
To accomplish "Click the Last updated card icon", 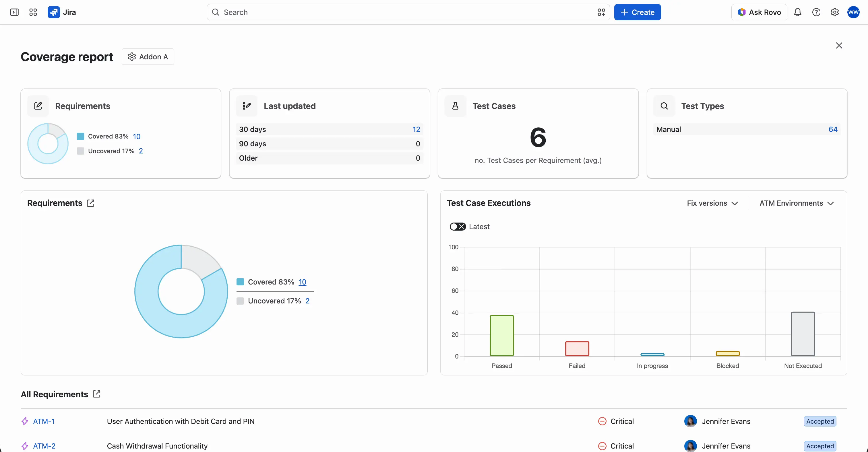I will (247, 106).
